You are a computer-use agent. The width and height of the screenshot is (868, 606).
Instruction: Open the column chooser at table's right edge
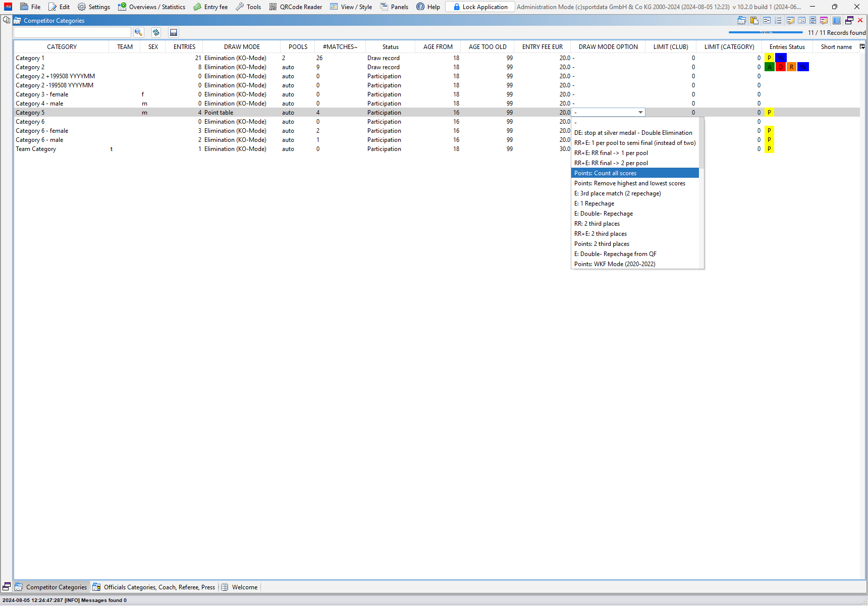pos(862,46)
